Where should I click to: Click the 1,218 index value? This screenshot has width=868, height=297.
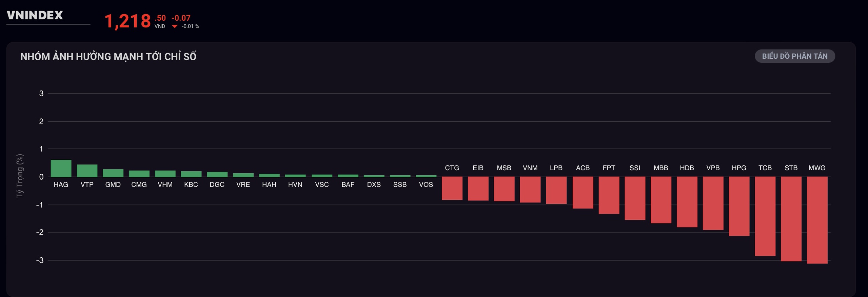(127, 21)
